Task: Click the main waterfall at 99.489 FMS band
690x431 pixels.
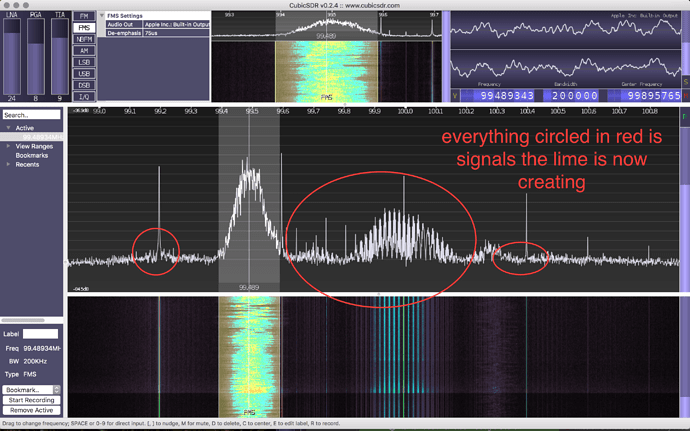Action: [x=249, y=357]
